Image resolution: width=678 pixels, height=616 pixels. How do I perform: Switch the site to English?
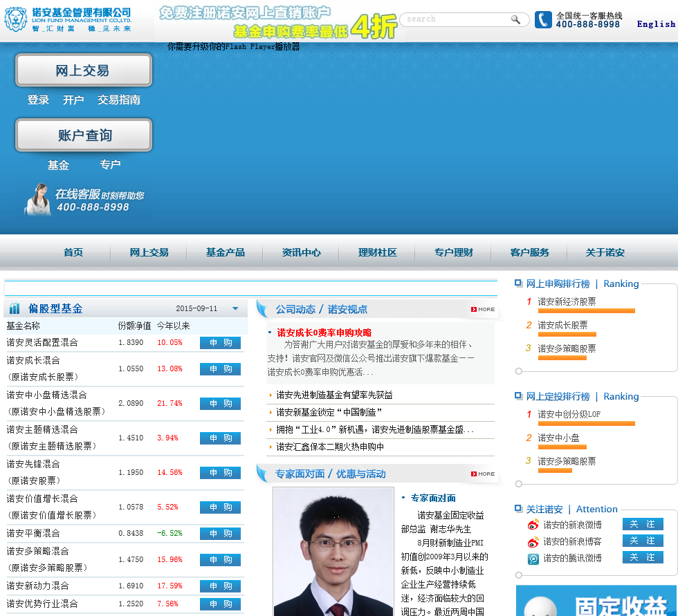pos(656,24)
